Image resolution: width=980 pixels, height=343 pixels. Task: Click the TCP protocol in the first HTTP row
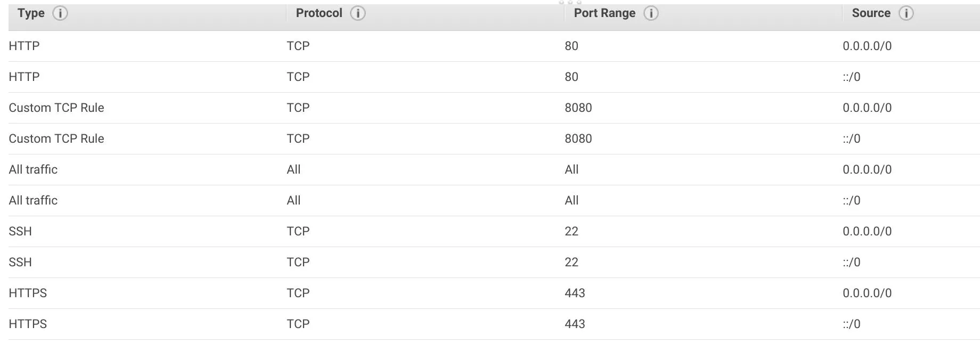click(x=298, y=46)
